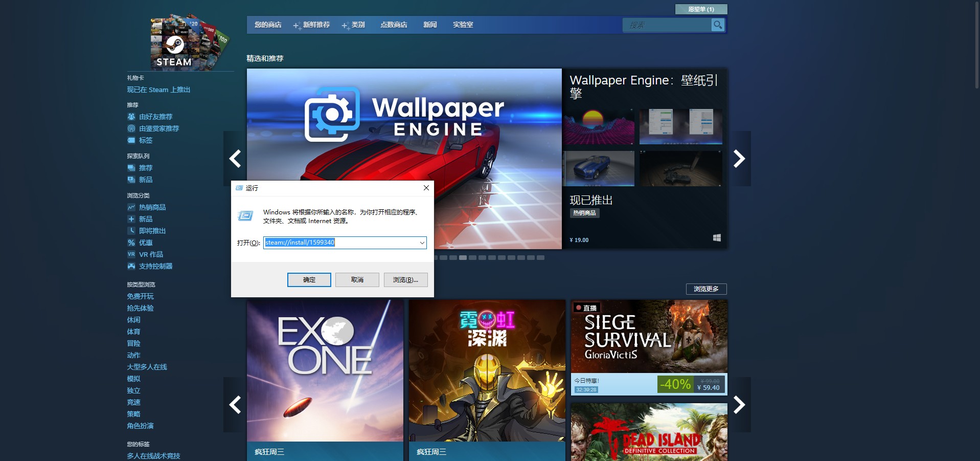View the dark gun screenshot thumbnail

[x=681, y=168]
